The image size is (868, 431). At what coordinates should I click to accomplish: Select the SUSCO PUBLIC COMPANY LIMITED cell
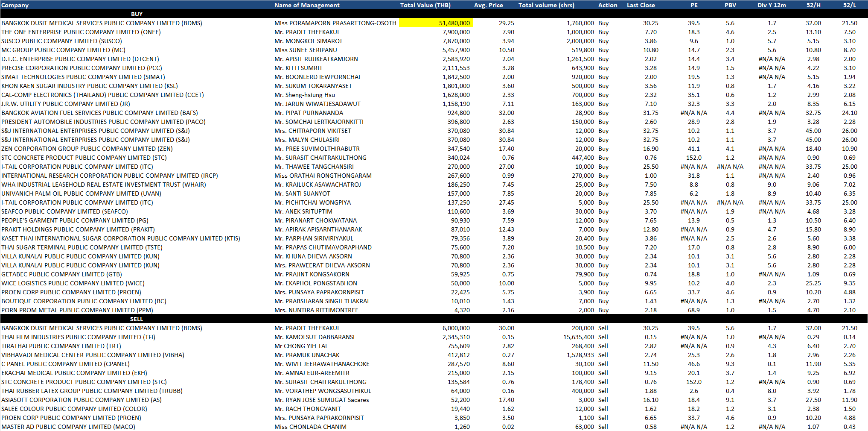61,41
